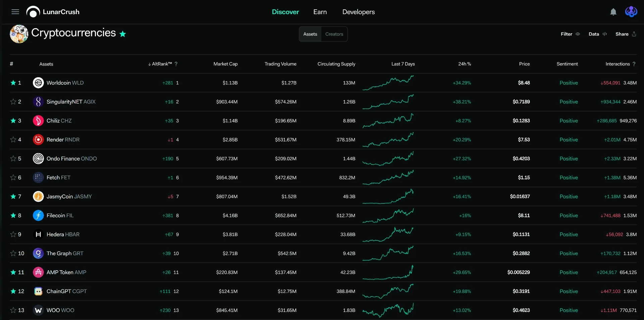Screen dimensions: 644x320
Task: Open the hamburger menu icon
Action: pyautogui.click(x=15, y=12)
